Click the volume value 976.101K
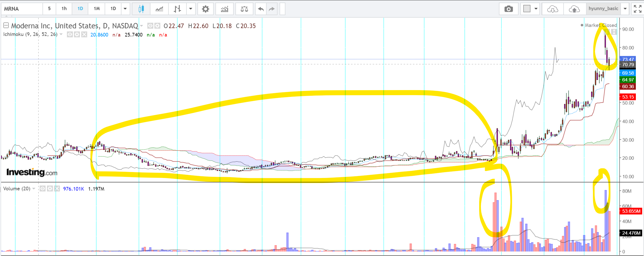Image resolution: width=644 pixels, height=256 pixels. pyautogui.click(x=74, y=189)
